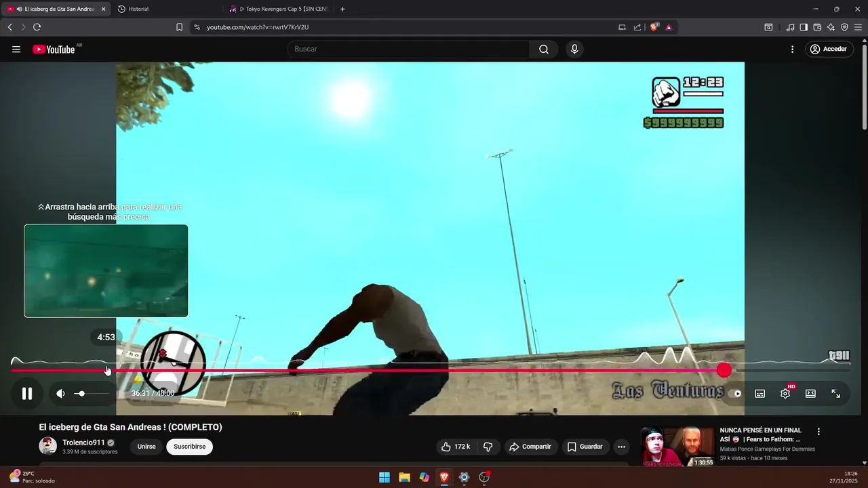Open the weather widget showing 29°C
The image size is (868, 488).
(x=31, y=477)
